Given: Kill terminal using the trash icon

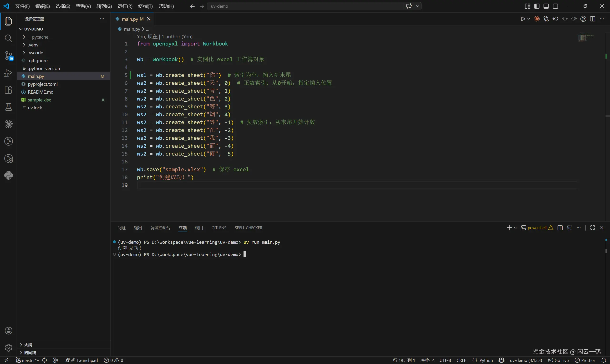Looking at the screenshot, I should point(569,228).
